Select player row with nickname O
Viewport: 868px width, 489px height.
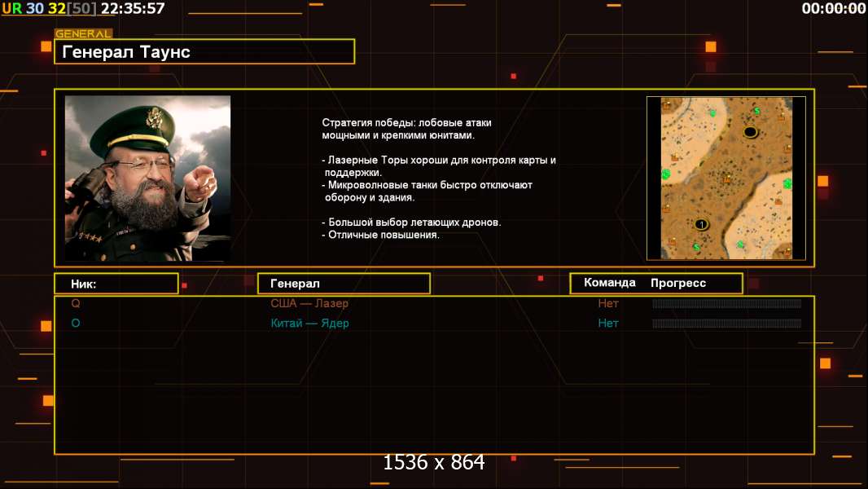point(434,324)
